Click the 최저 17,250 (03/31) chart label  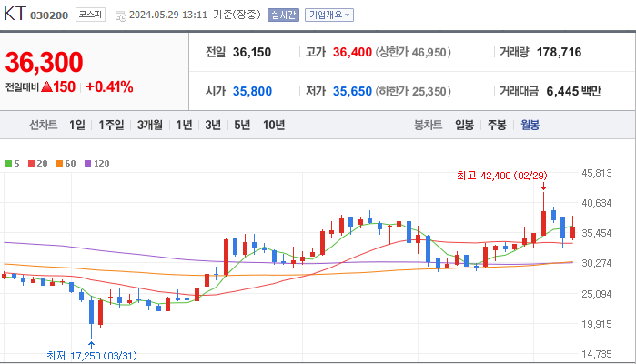click(92, 356)
